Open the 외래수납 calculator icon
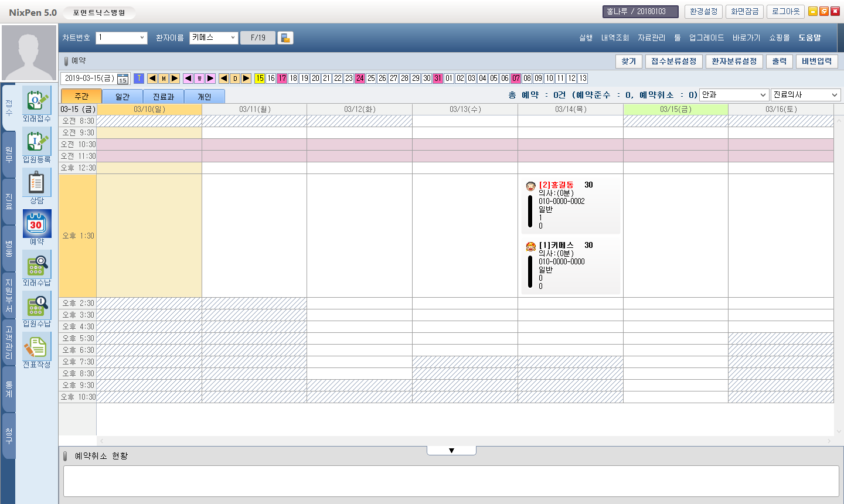 [36, 265]
